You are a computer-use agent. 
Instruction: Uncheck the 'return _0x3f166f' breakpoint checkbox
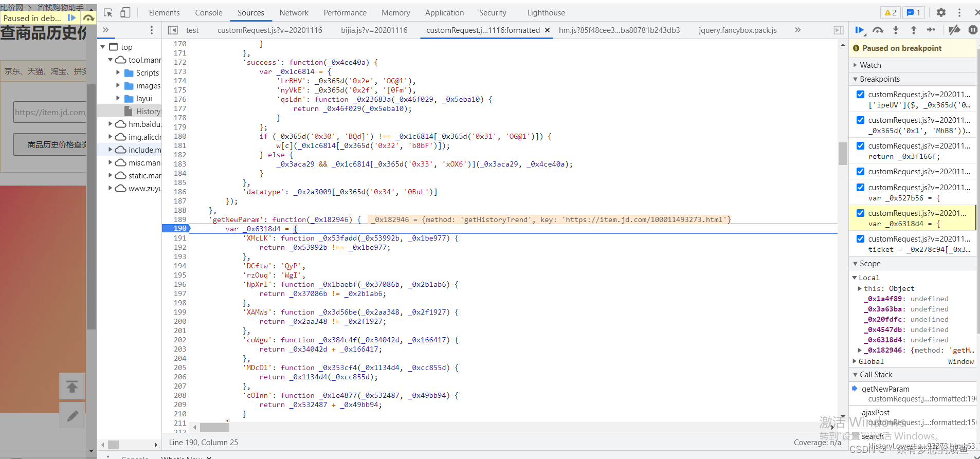click(x=860, y=145)
